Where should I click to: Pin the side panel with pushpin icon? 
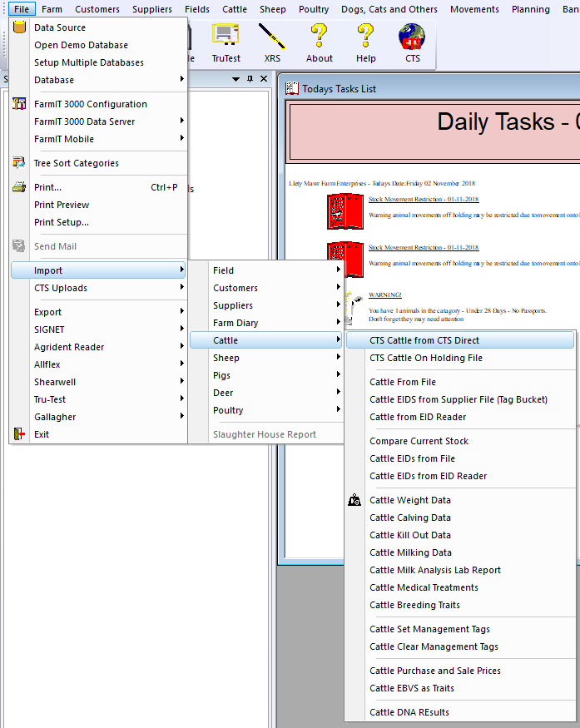250,78
